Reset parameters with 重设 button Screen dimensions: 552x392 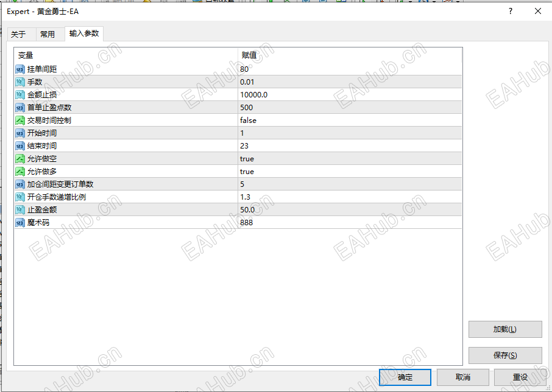(x=520, y=377)
